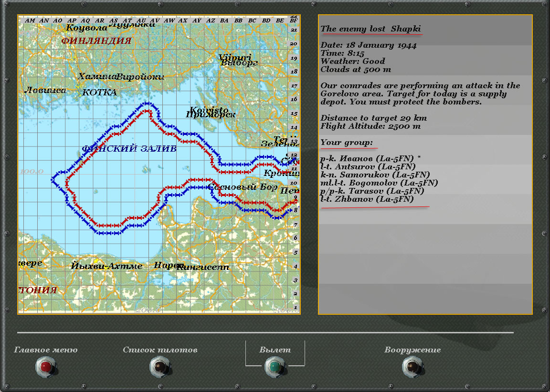The height and width of the screenshot is (392, 550).
Task: Click the Кингисепп town label on map
Action: point(203,267)
